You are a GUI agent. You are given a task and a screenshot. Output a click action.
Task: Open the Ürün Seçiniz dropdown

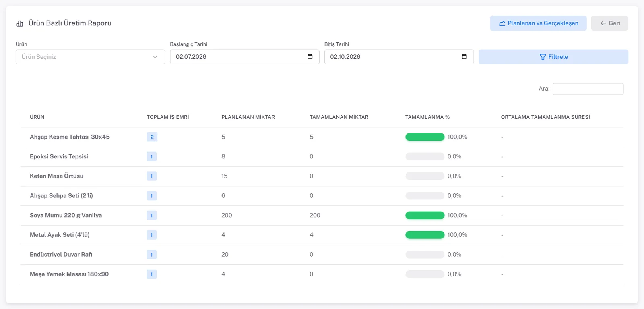tap(91, 57)
